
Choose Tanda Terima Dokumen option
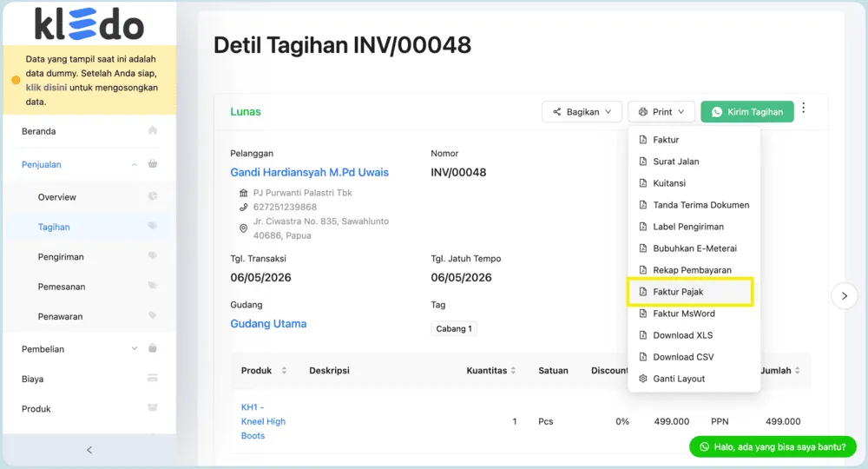pos(693,205)
